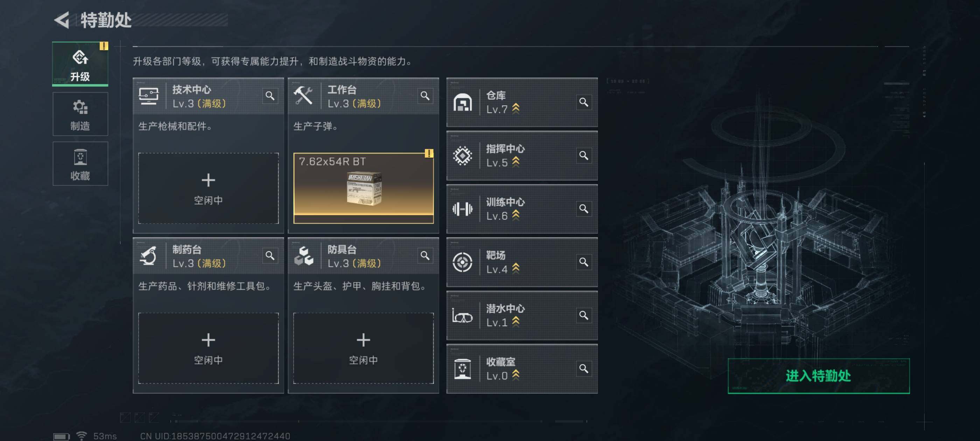Open the magnifier icon for 技术中心
Image resolution: width=980 pixels, height=441 pixels.
click(270, 96)
